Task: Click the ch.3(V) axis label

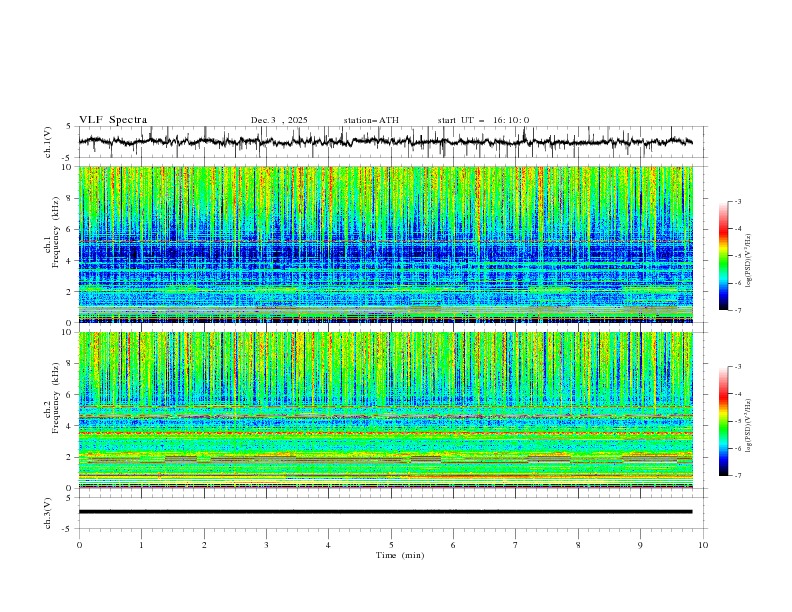Action: click(x=48, y=513)
